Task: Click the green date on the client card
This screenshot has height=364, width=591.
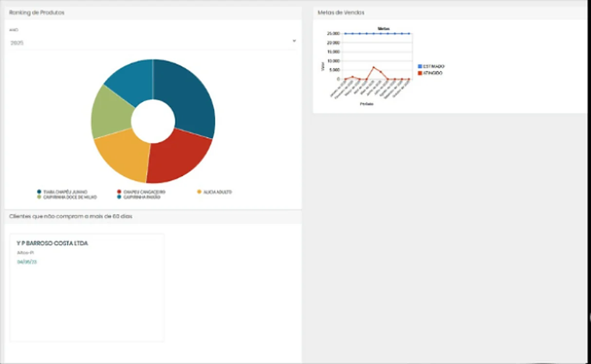Action: [27, 262]
